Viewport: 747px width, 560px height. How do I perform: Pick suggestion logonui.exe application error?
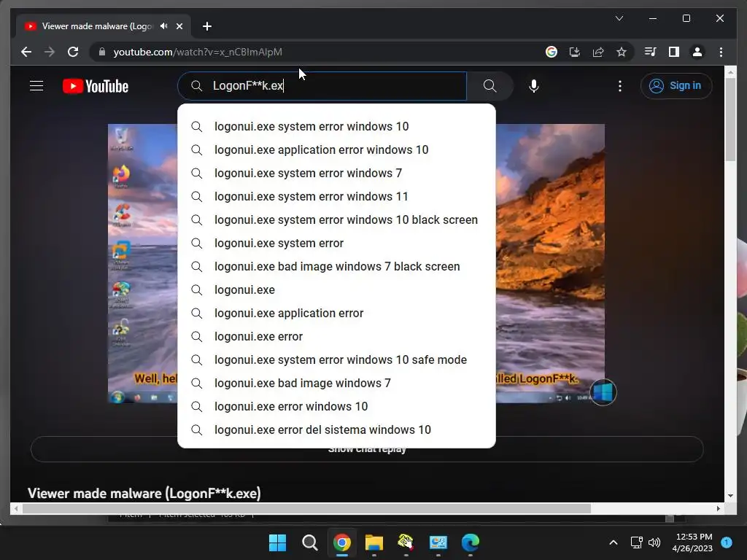click(336, 313)
